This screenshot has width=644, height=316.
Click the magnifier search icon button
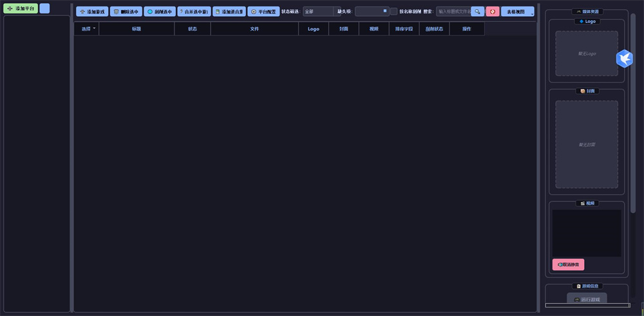click(478, 12)
